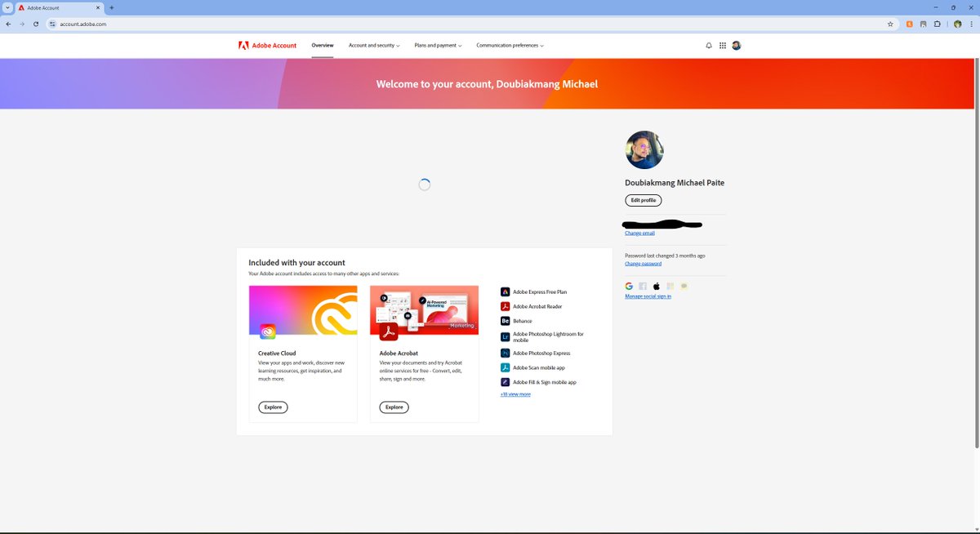This screenshot has height=534, width=980.
Task: Click the Adobe Acrobat banner image
Action: pos(424,310)
